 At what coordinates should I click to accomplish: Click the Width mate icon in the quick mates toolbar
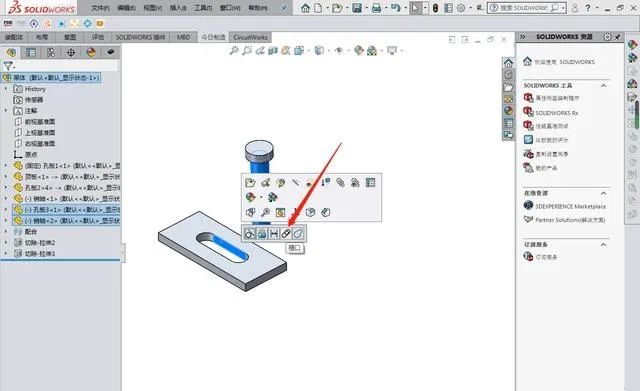[x=274, y=233]
